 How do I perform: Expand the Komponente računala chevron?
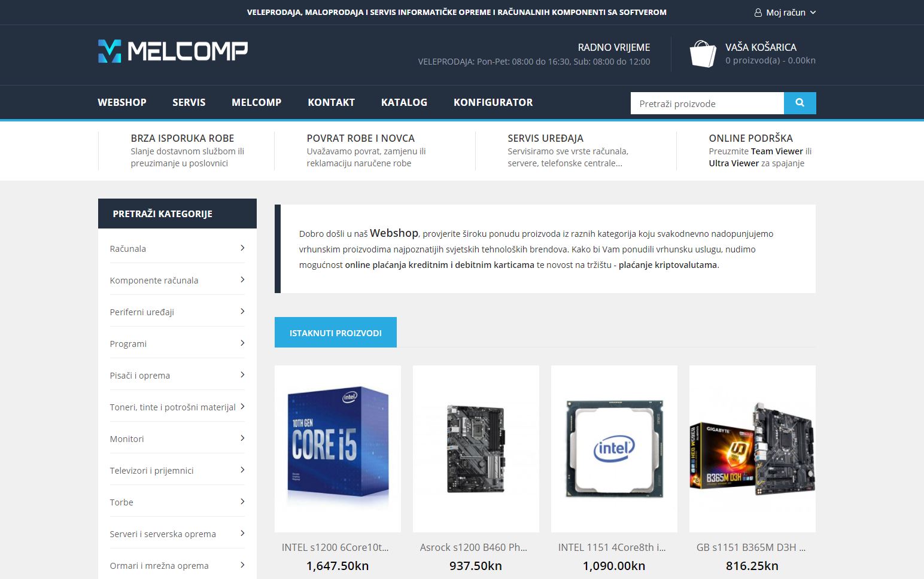pyautogui.click(x=242, y=279)
